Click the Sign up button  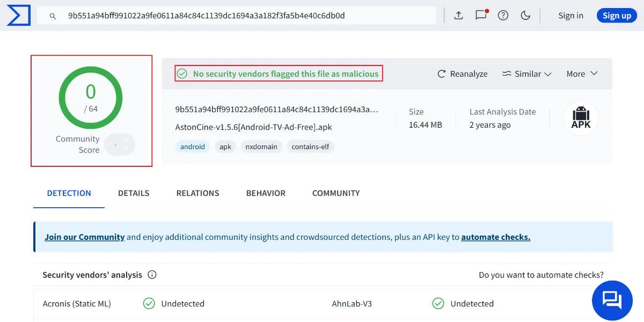click(617, 16)
